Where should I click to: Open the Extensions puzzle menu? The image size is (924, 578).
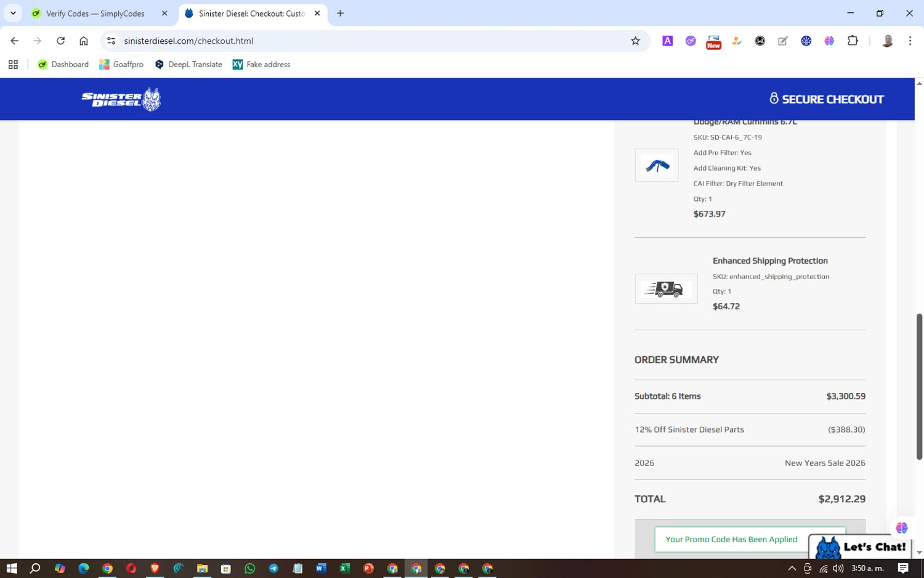tap(853, 41)
